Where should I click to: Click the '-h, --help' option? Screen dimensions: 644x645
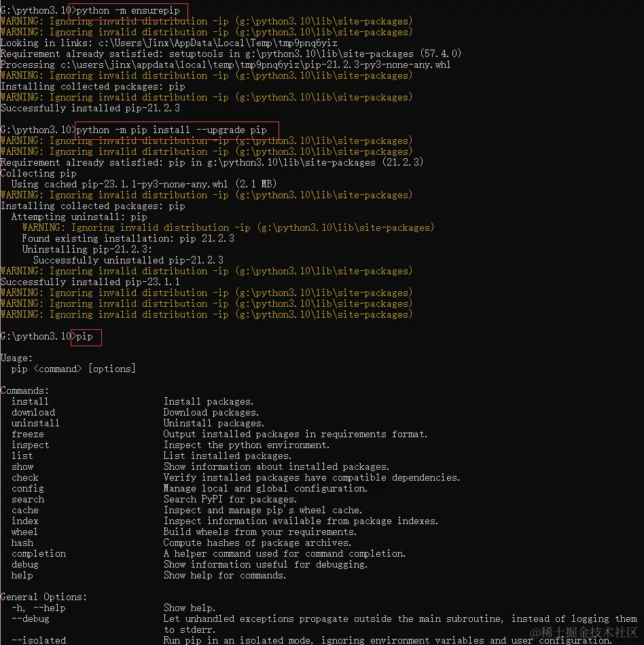coord(38,608)
